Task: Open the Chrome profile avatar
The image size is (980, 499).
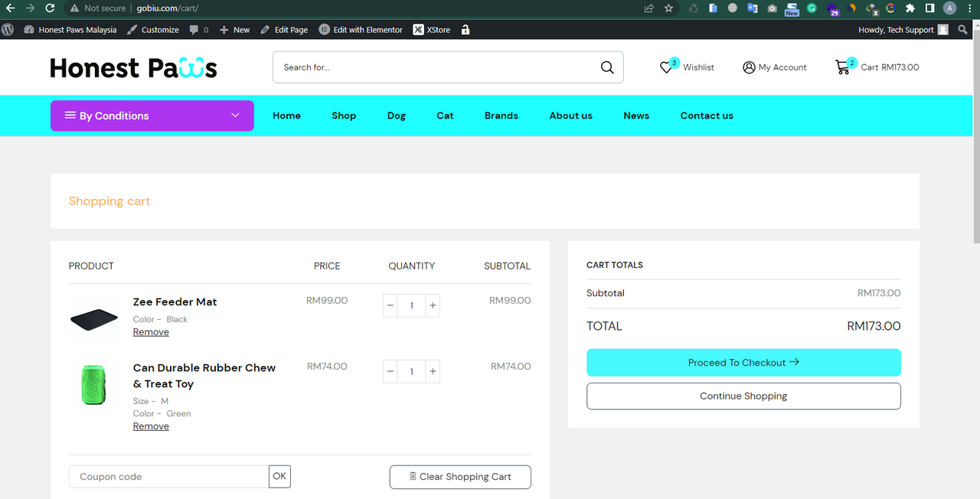Action: [949, 8]
